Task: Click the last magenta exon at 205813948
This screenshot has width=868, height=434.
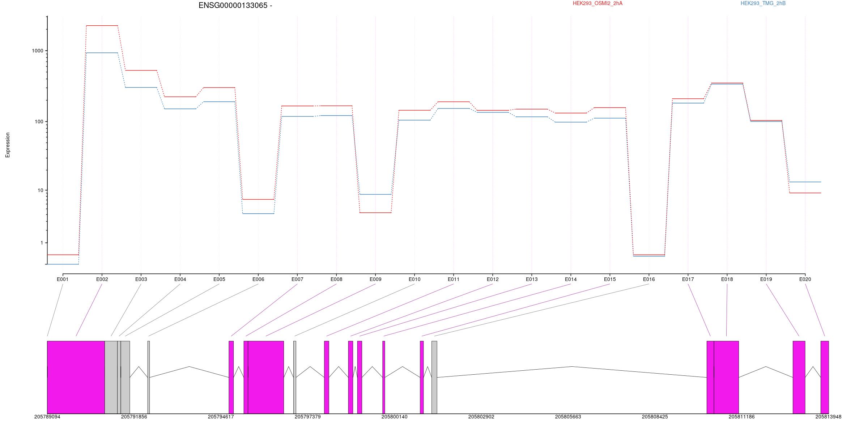Action: 825,377
